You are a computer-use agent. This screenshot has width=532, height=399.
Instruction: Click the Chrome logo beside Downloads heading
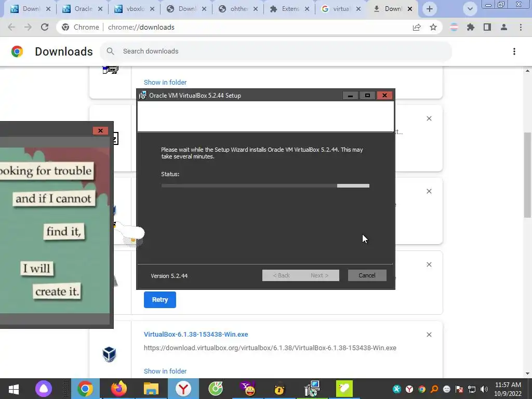click(17, 51)
